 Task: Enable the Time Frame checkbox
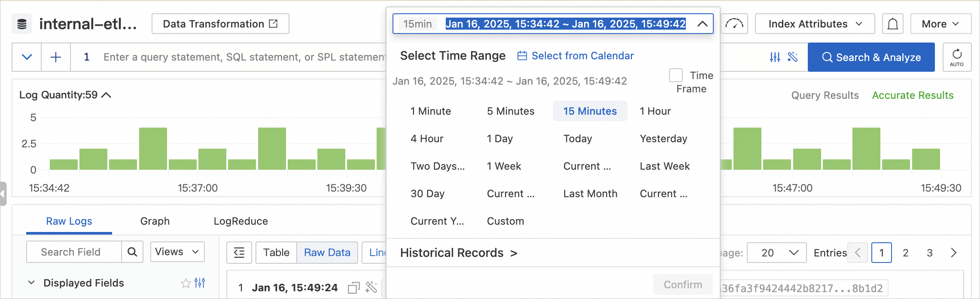click(676, 75)
